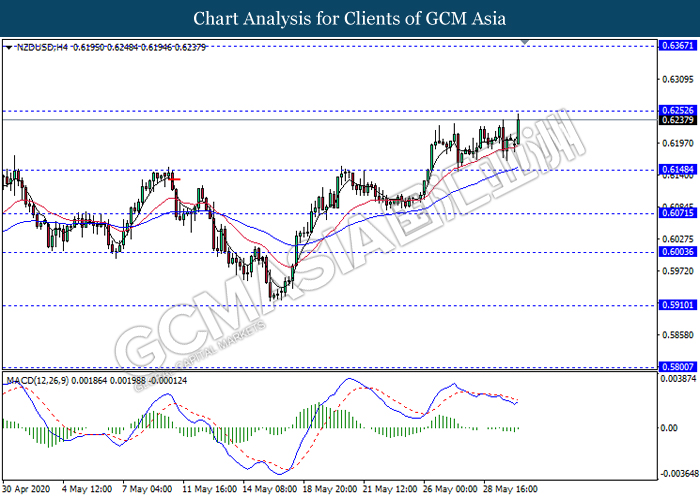This screenshot has width=700, height=500.
Task: Select the 0.62526 resistance level label
Action: [x=677, y=110]
